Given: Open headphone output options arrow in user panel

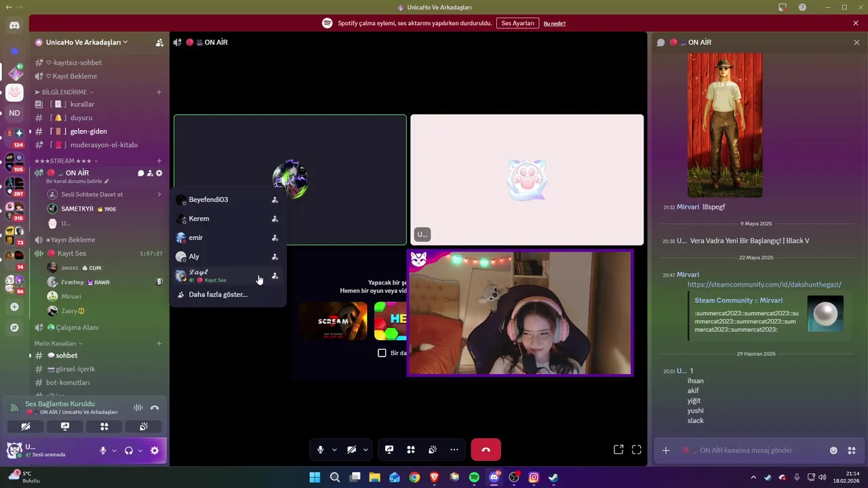Looking at the screenshot, I should pos(140,451).
